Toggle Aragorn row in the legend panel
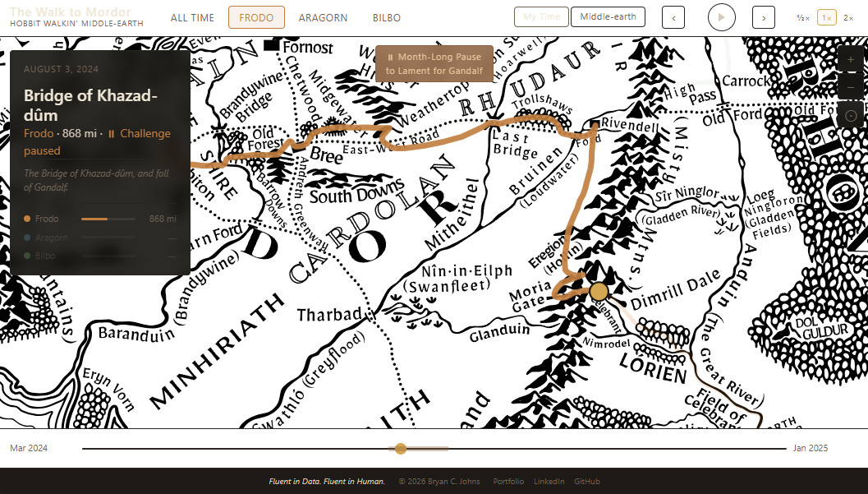868x494 pixels. coord(99,238)
